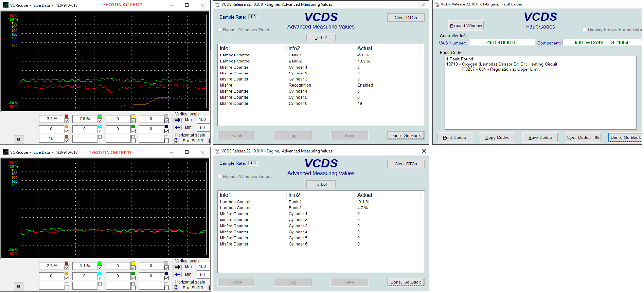644x293 pixels.
Task: Expand the Fault Codes window
Action: pos(466,26)
